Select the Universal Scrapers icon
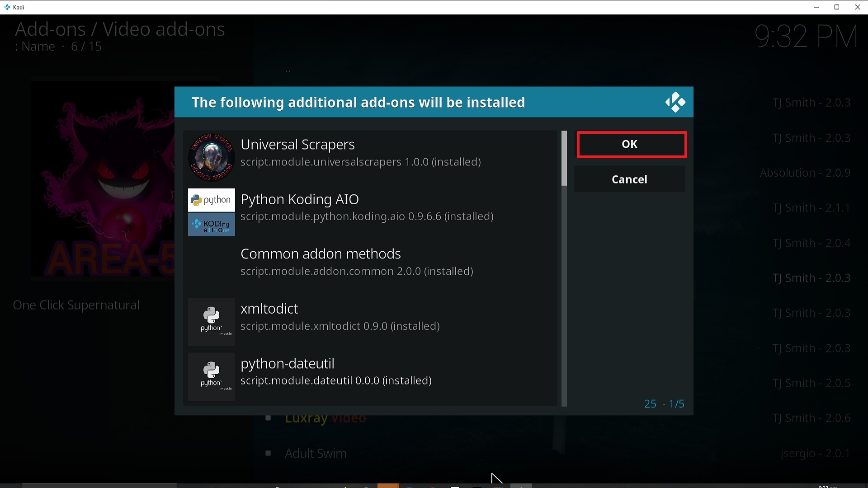The image size is (868, 488). 212,157
